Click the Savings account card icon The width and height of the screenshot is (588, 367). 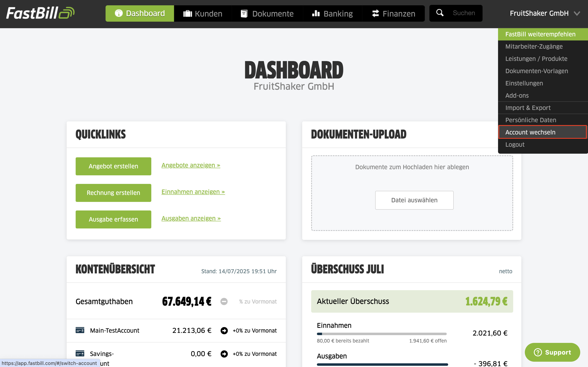click(x=80, y=353)
